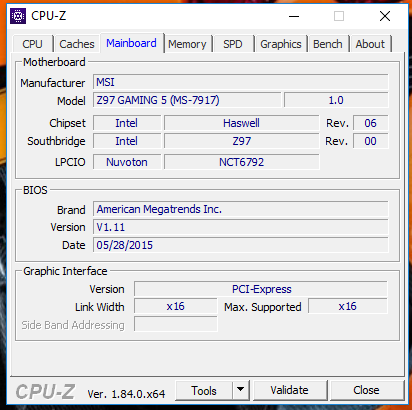
Task: Click the Southbridge label
Action: pos(56,141)
